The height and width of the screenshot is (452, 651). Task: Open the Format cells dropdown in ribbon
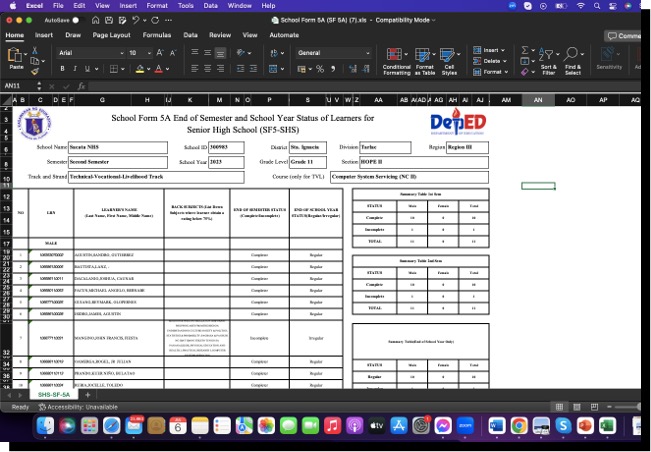click(491, 72)
